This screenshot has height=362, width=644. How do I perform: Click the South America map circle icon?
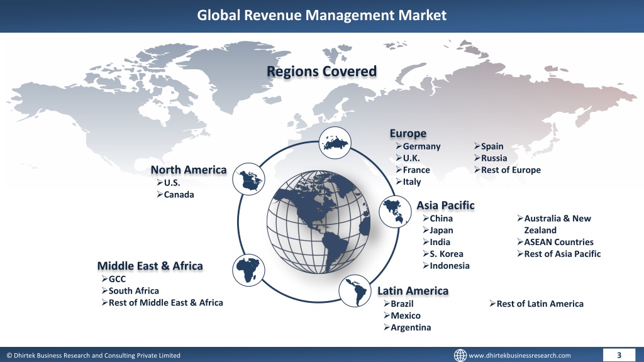(355, 290)
